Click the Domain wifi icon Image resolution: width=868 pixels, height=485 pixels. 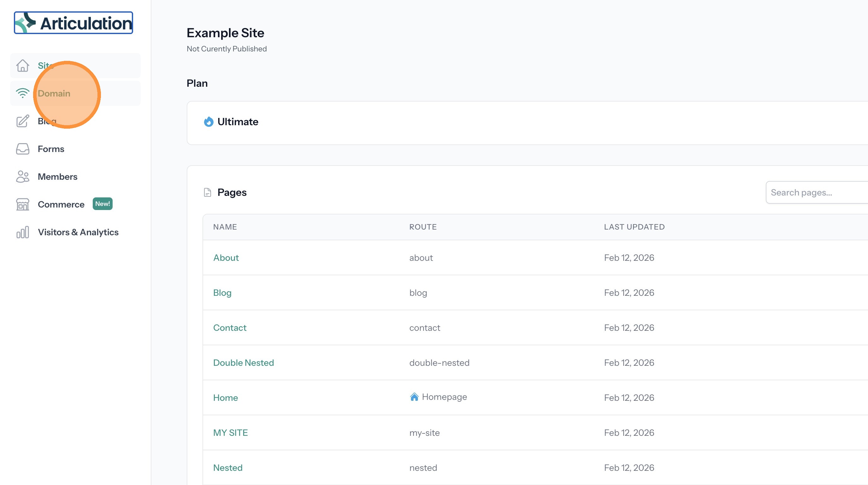(23, 93)
